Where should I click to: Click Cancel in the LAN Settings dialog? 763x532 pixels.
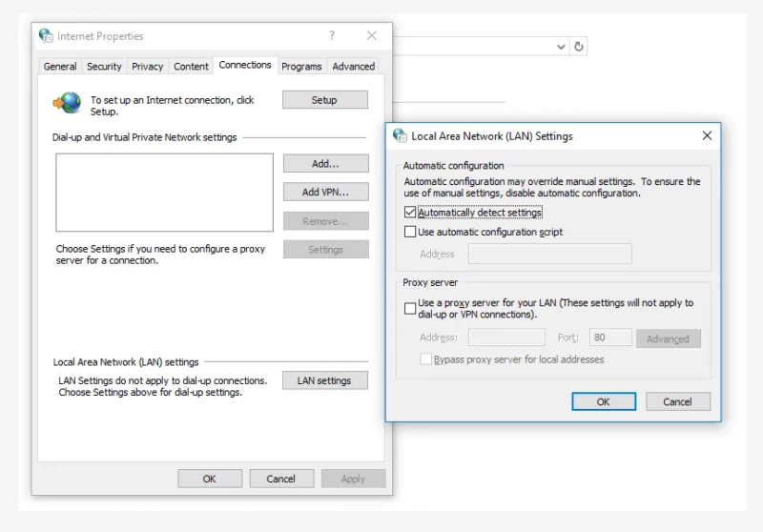tap(678, 401)
